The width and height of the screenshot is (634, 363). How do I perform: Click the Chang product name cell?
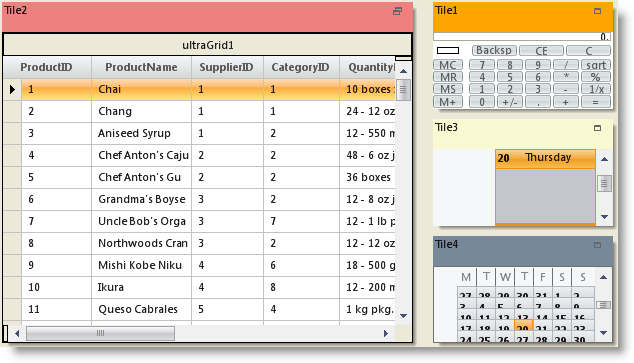(142, 111)
